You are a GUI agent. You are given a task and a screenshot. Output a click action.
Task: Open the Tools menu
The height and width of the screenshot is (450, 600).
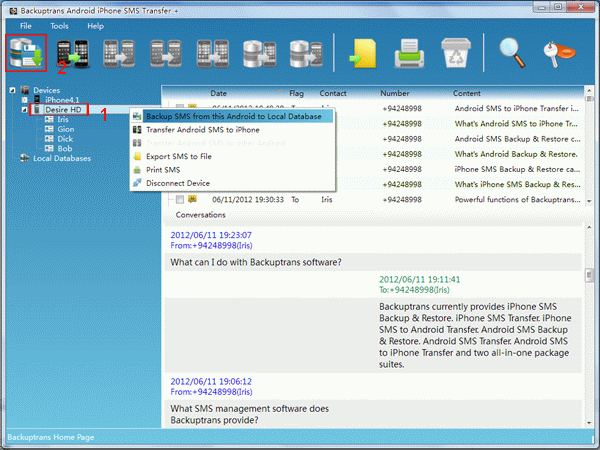(59, 26)
